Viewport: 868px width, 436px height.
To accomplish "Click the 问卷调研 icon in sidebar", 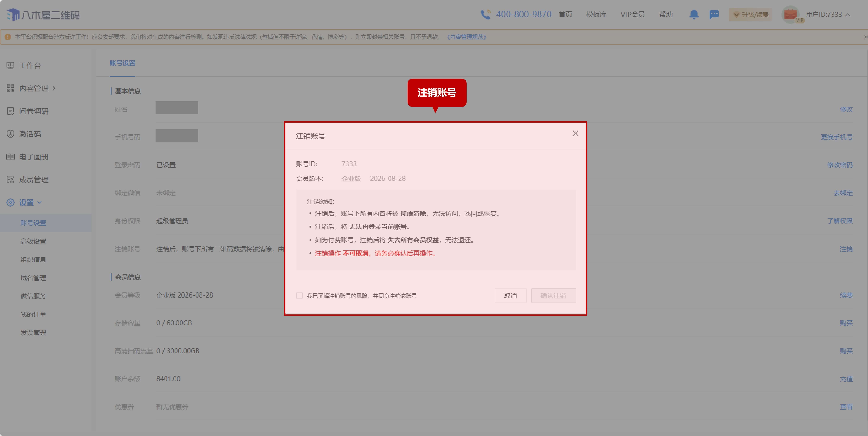I will point(11,111).
